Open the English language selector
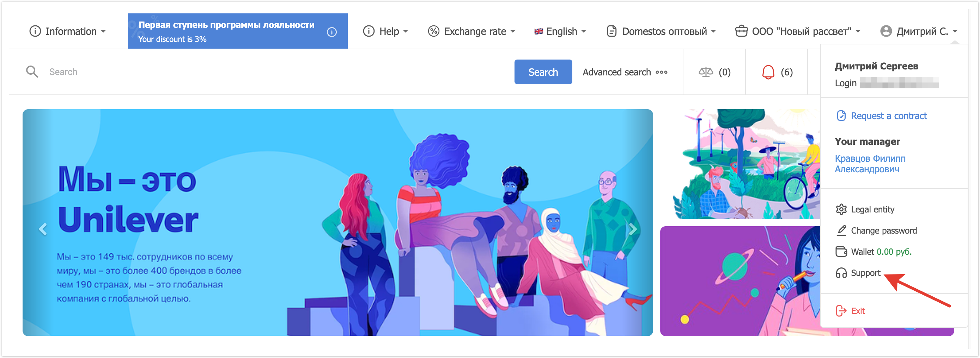This screenshot has height=358, width=980. (x=560, y=31)
